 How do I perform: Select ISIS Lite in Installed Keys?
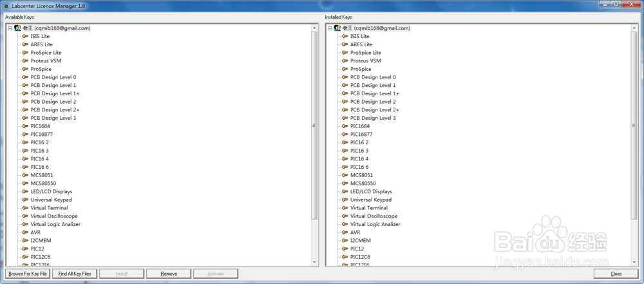tap(359, 36)
